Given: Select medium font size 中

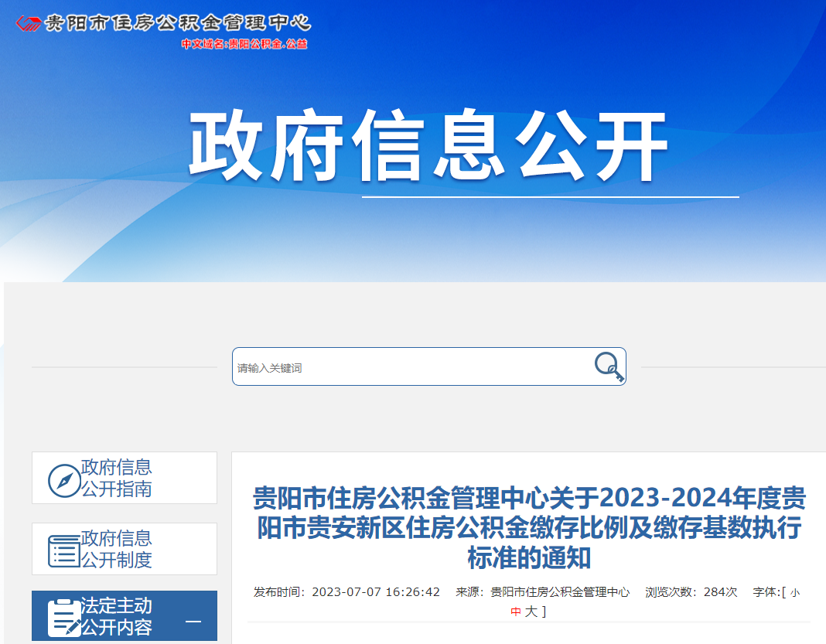Looking at the screenshot, I should click(x=516, y=612).
